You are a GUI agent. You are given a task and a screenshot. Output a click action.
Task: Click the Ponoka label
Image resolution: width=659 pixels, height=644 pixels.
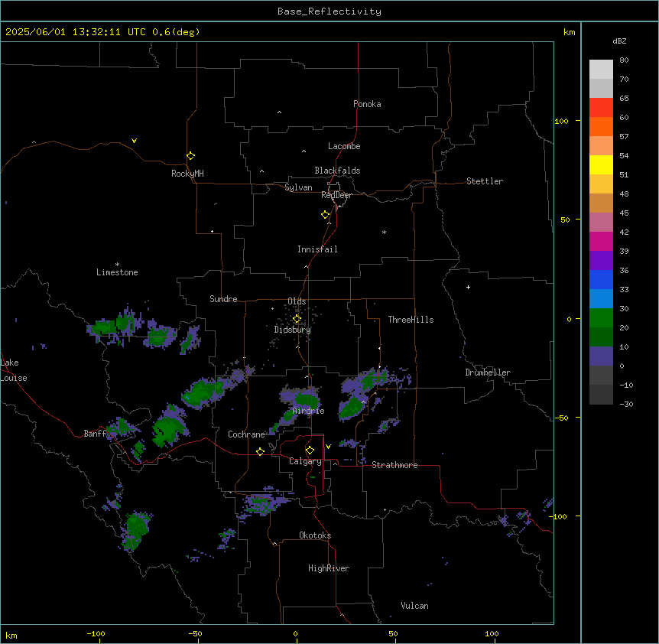pyautogui.click(x=367, y=104)
